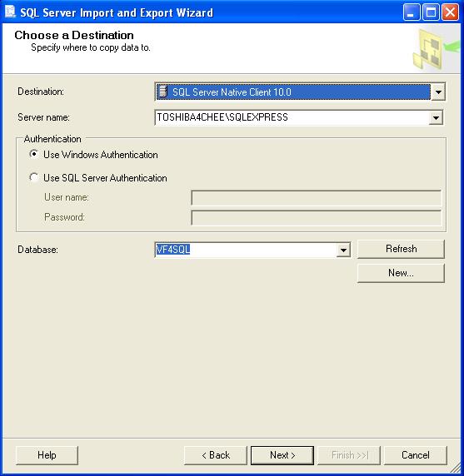
Task: Cancel the Import and Export Wizard
Action: (x=416, y=455)
